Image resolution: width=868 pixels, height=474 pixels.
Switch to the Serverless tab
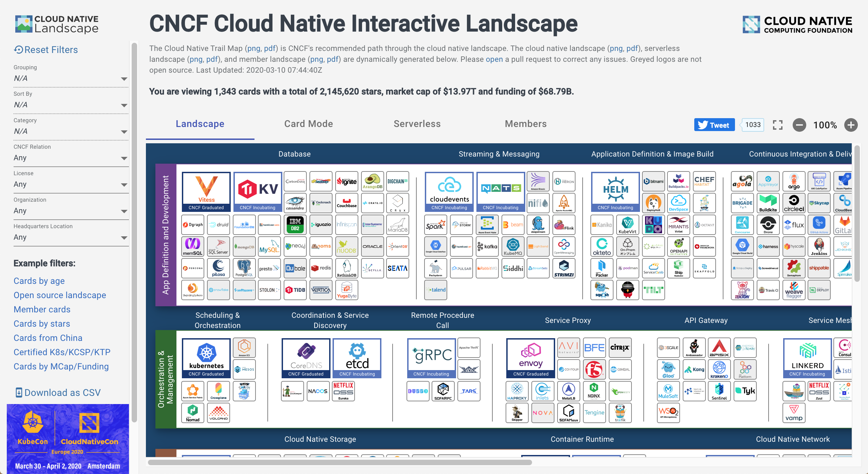(x=417, y=124)
